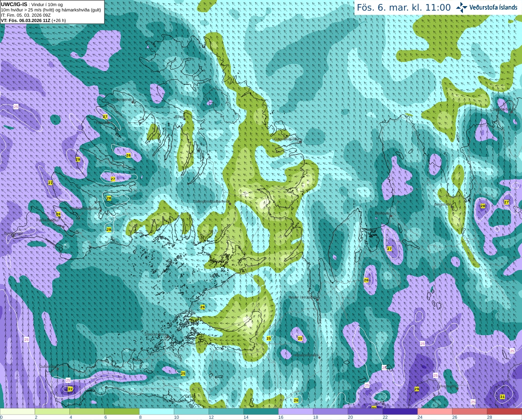Select the Æðey station label
This screenshot has width=522, height=420.
179,117
